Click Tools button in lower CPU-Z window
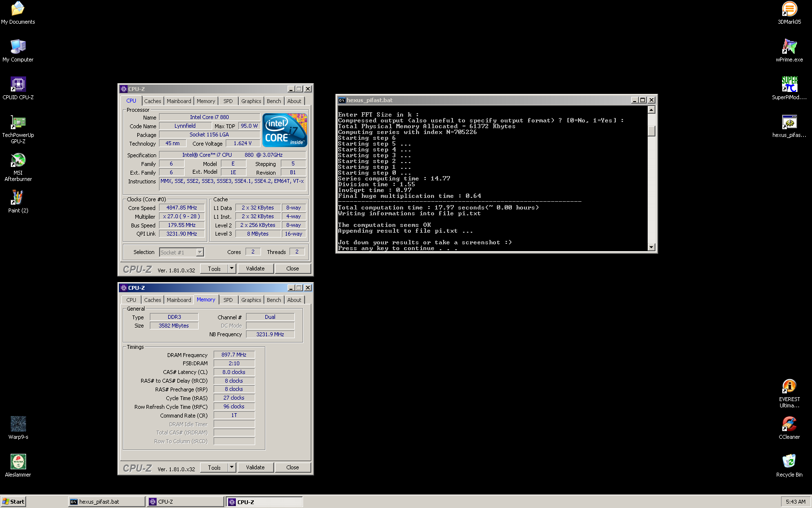This screenshot has width=812, height=508. point(214,467)
